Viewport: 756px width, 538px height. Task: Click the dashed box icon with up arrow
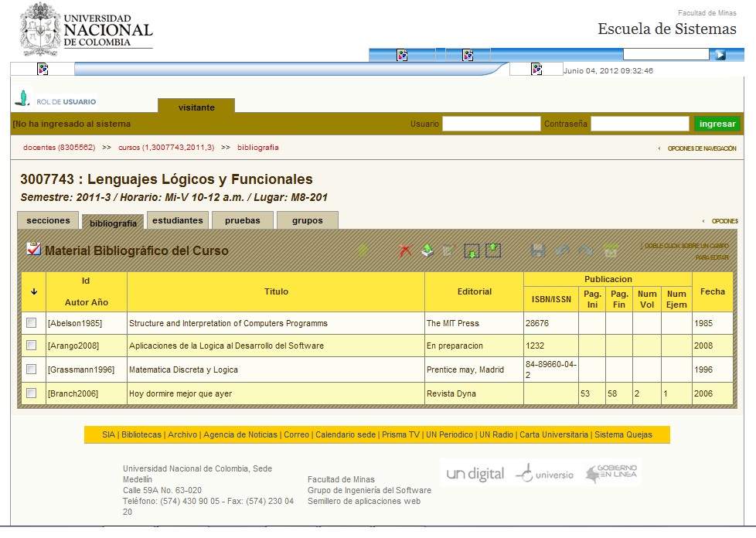point(493,250)
